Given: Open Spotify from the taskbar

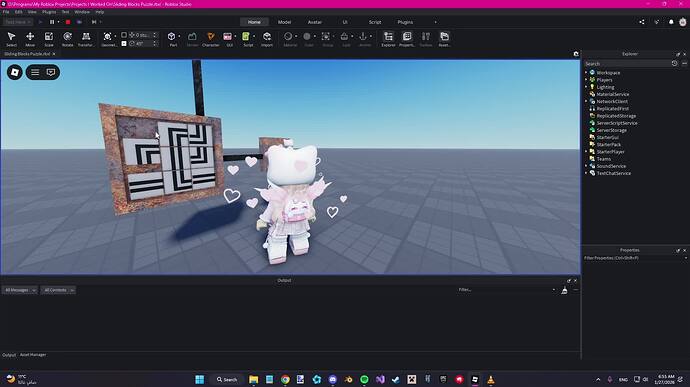Looking at the screenshot, I should click(x=364, y=380).
